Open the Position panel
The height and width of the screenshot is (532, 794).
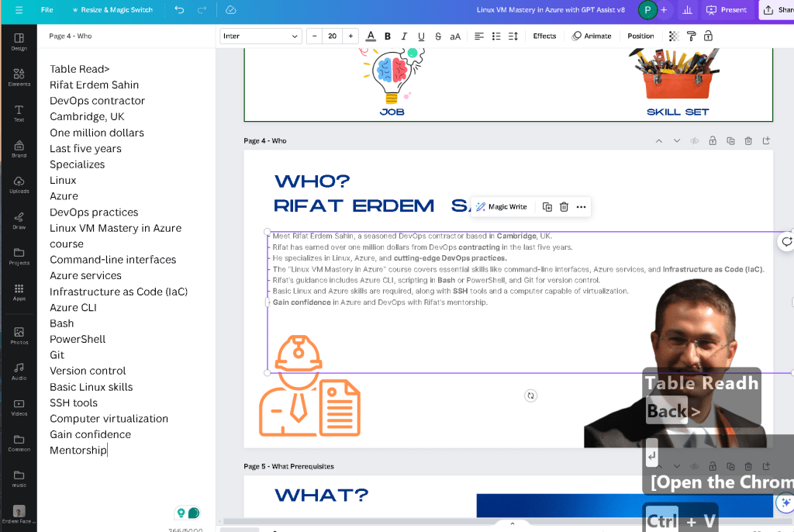pyautogui.click(x=640, y=36)
